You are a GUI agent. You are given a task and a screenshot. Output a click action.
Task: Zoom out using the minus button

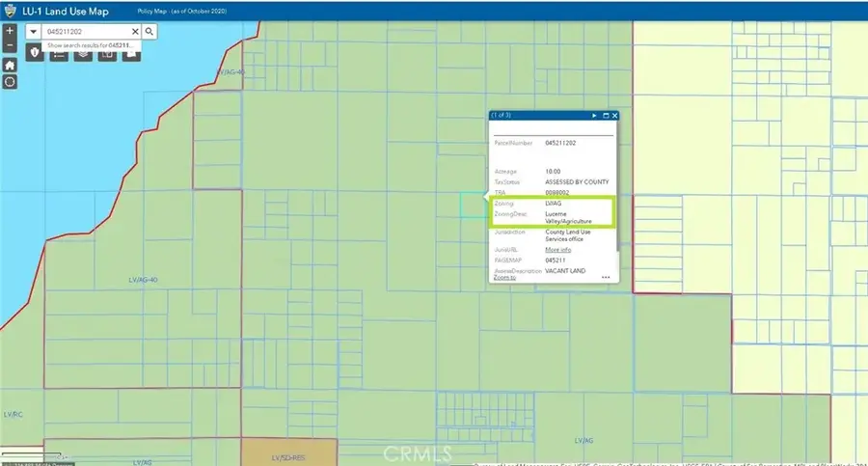coord(10,45)
